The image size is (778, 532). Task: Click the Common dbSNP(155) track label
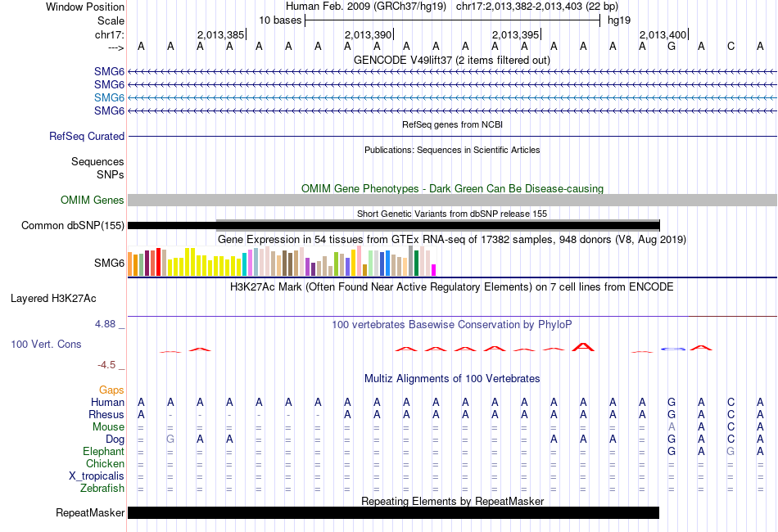coord(72,226)
